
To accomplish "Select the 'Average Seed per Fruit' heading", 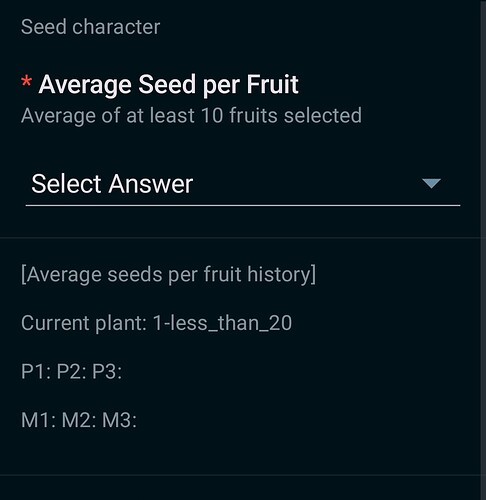I will pyautogui.click(x=168, y=85).
